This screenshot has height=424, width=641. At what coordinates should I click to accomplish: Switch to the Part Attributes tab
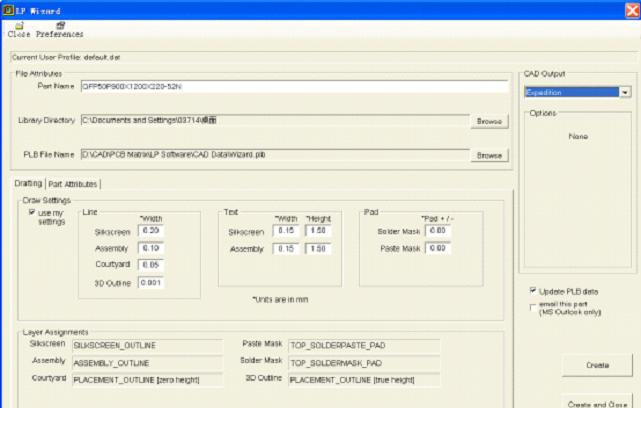[x=73, y=184]
